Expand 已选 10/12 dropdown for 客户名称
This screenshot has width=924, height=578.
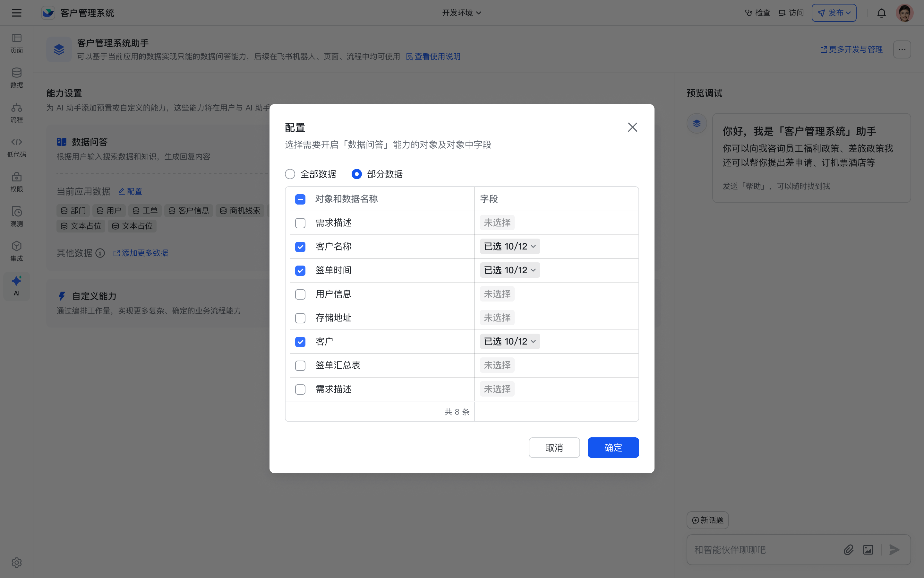point(510,246)
